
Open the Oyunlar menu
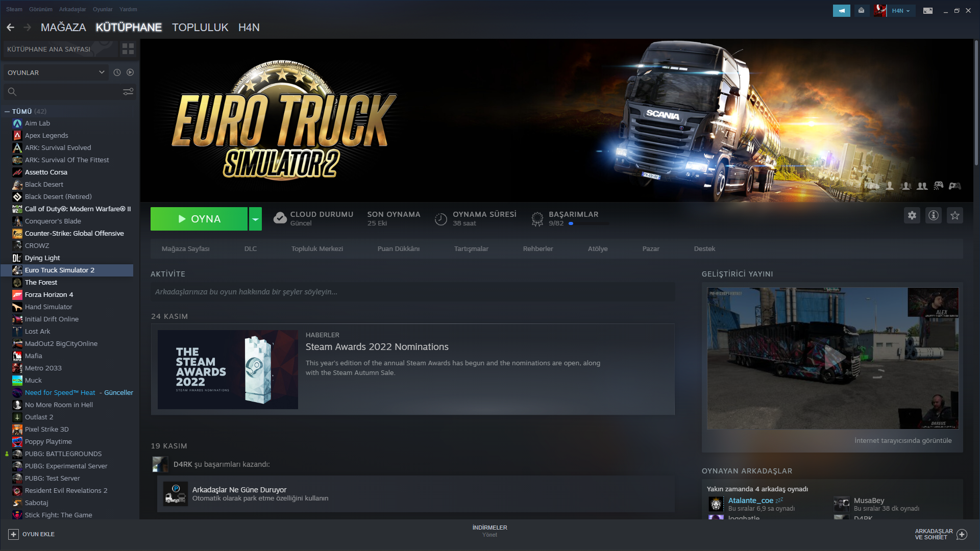click(103, 9)
